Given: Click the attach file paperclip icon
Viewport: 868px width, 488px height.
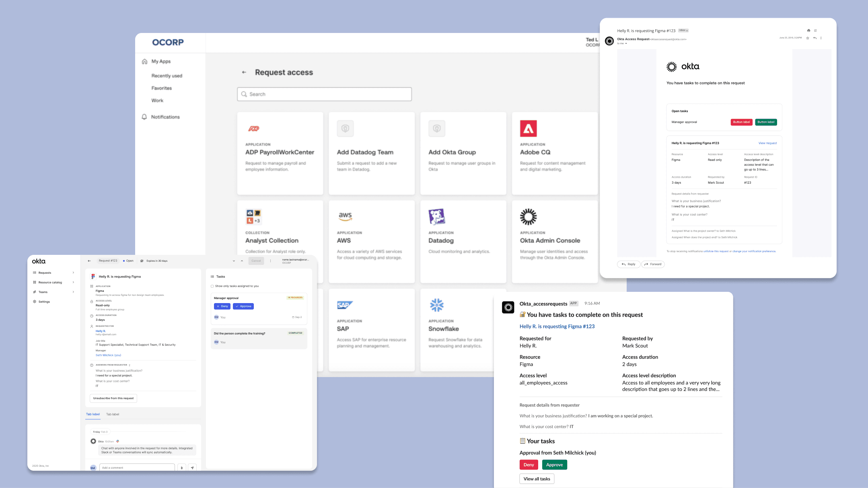Looking at the screenshot, I should (x=181, y=467).
